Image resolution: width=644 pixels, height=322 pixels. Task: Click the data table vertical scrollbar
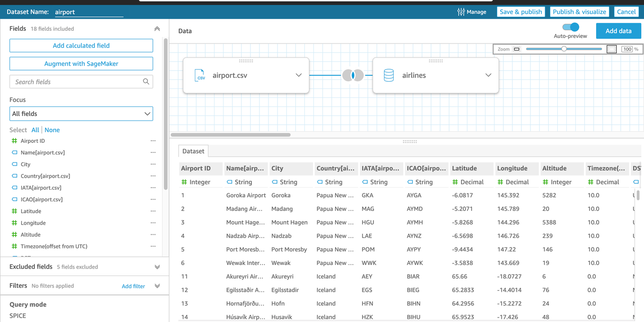638,195
